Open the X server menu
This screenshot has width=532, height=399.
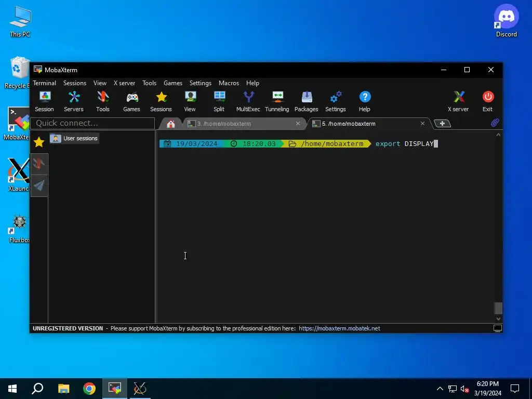[124, 83]
